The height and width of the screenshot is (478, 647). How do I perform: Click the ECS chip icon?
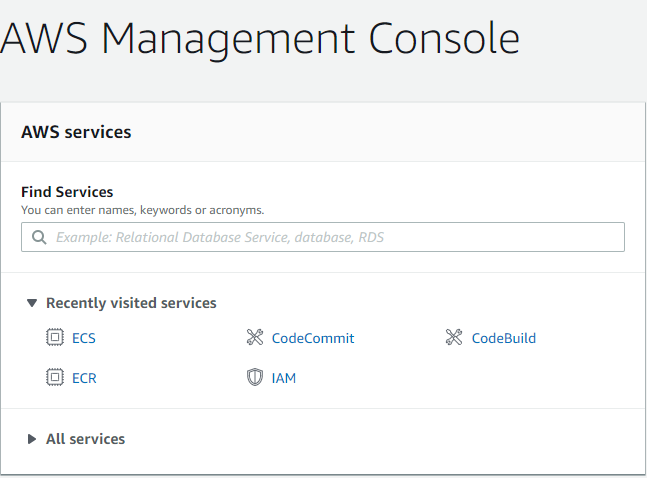[x=54, y=337]
